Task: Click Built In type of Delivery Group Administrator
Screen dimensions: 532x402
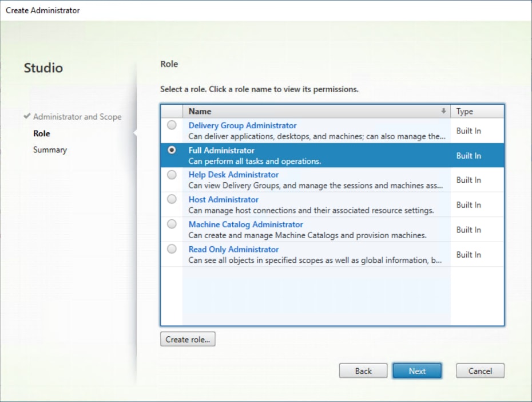Action: [469, 131]
